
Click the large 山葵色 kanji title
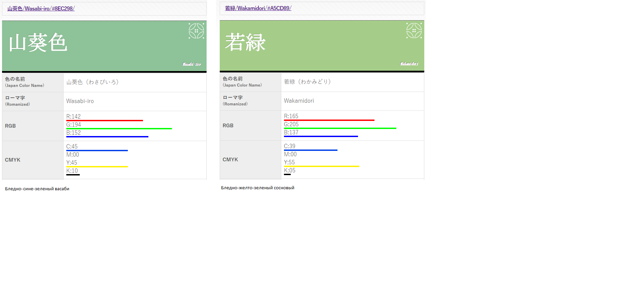38,43
